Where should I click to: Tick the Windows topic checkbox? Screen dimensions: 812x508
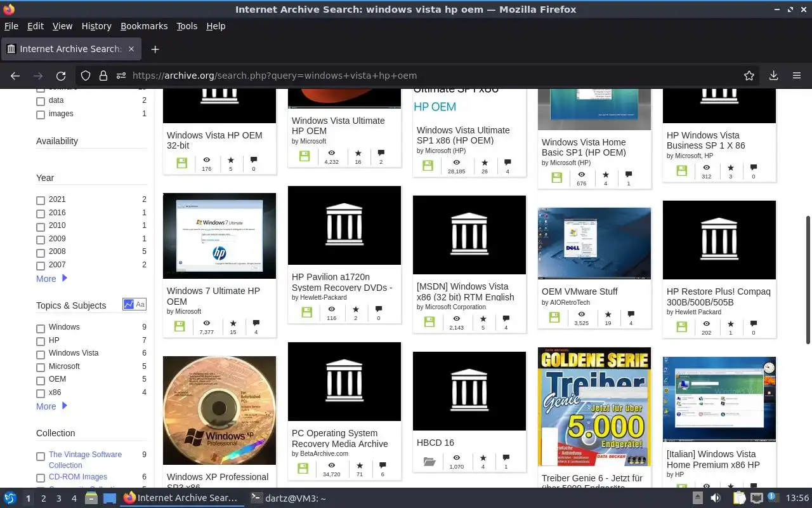tap(41, 328)
